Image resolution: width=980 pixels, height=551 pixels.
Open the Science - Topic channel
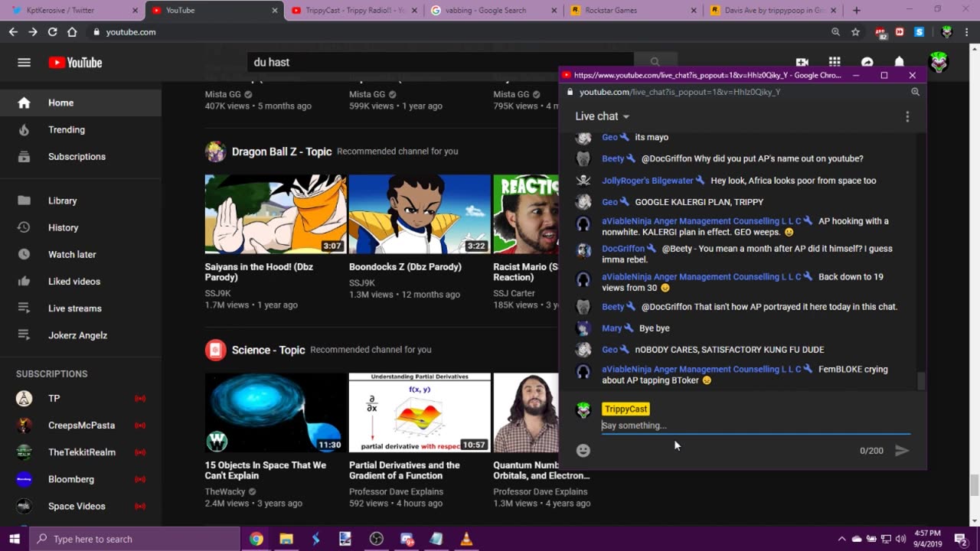[268, 350]
